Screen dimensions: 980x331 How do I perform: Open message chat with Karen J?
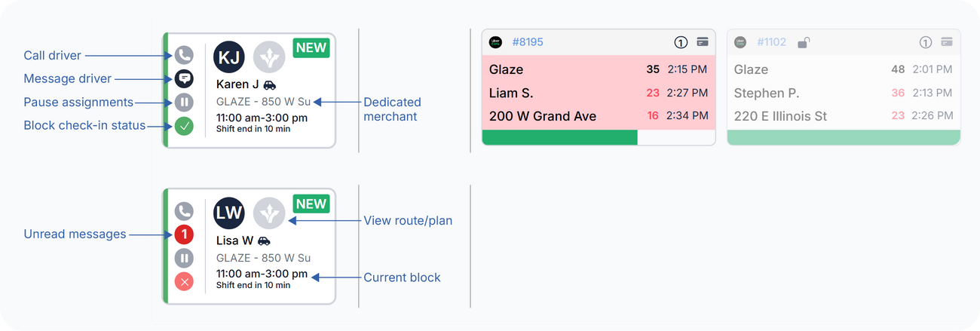pos(184,78)
